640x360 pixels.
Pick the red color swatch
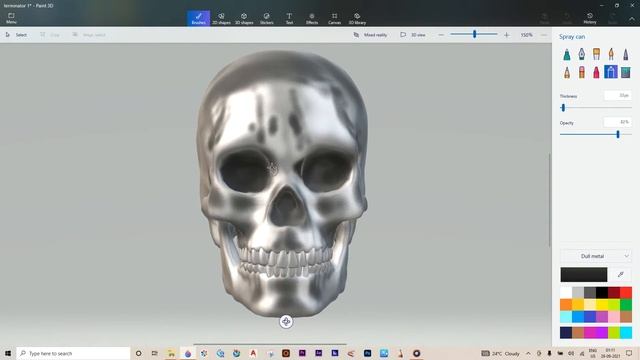click(626, 293)
